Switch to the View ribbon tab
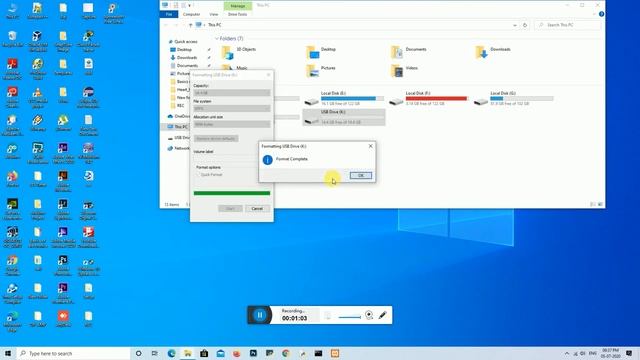 tap(213, 14)
